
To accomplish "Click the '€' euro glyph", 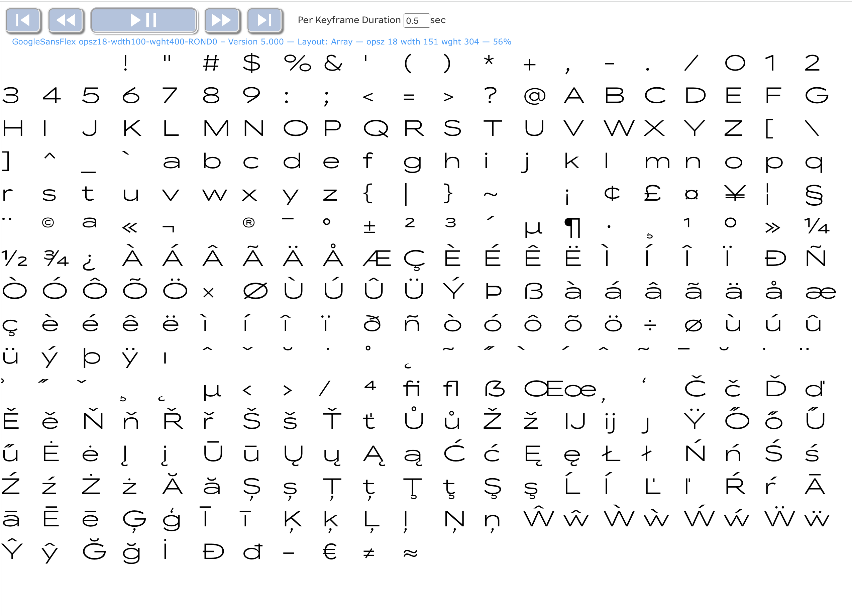I will 329,552.
